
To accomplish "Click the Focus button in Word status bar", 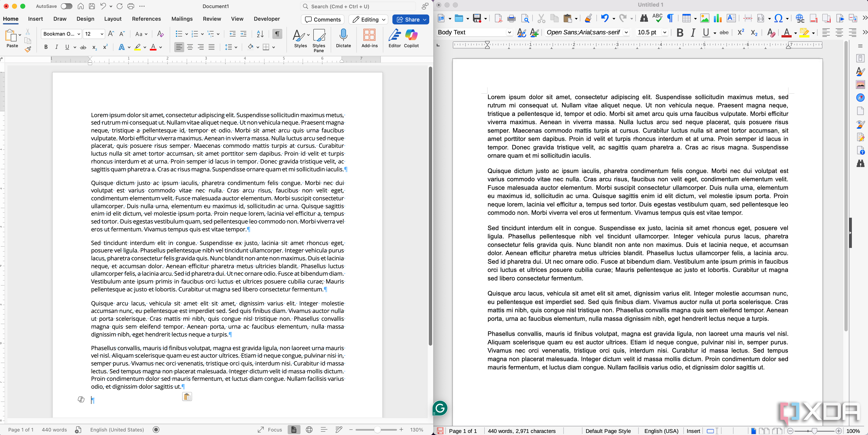I will [x=270, y=430].
